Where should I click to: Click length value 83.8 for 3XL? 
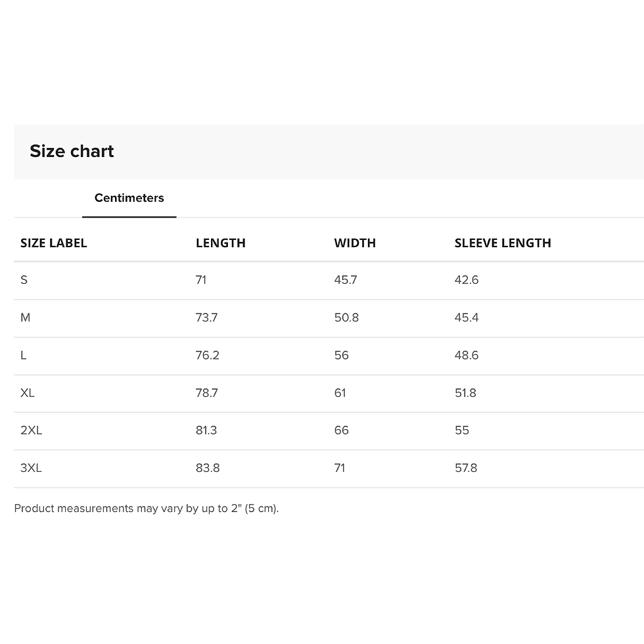point(207,468)
